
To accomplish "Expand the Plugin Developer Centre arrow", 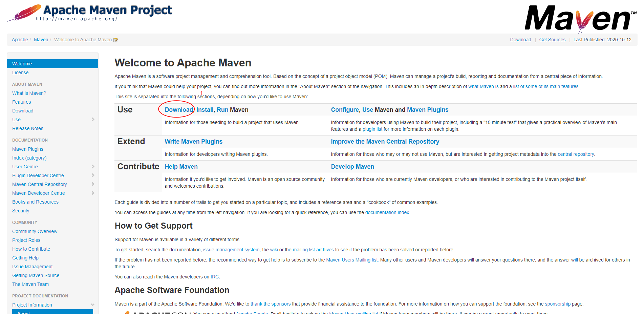I will click(x=93, y=175).
